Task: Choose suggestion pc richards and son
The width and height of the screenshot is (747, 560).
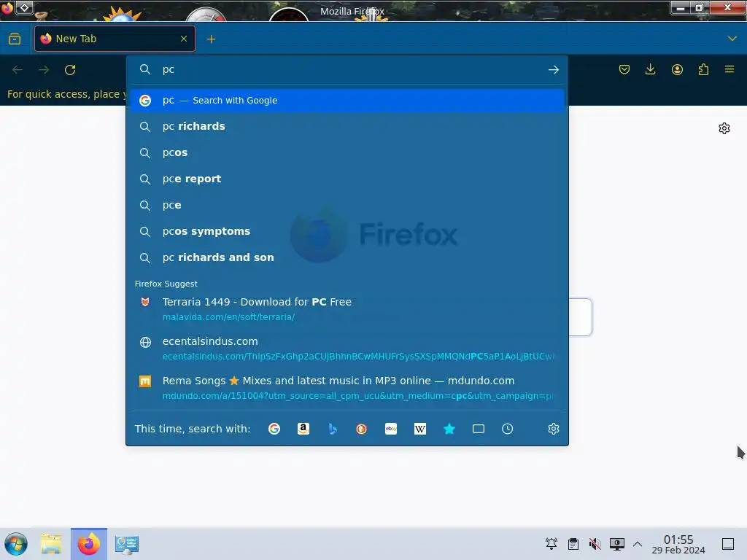Action: [x=347, y=257]
